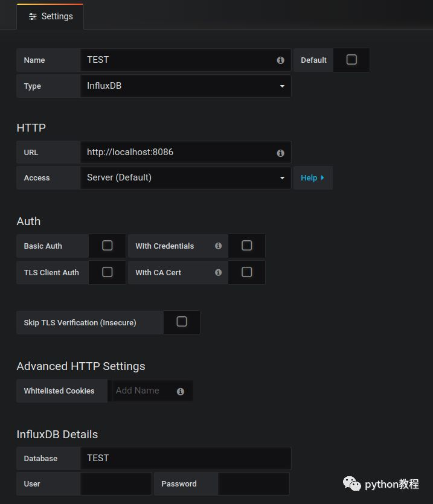The height and width of the screenshot is (504, 433).
Task: Enable With CA Cert checkbox
Action: click(x=247, y=272)
